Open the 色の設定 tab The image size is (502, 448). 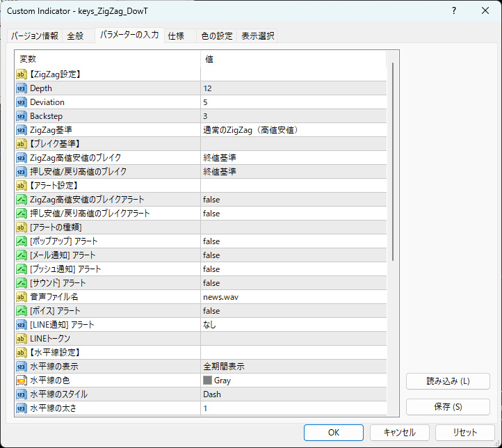click(x=217, y=36)
